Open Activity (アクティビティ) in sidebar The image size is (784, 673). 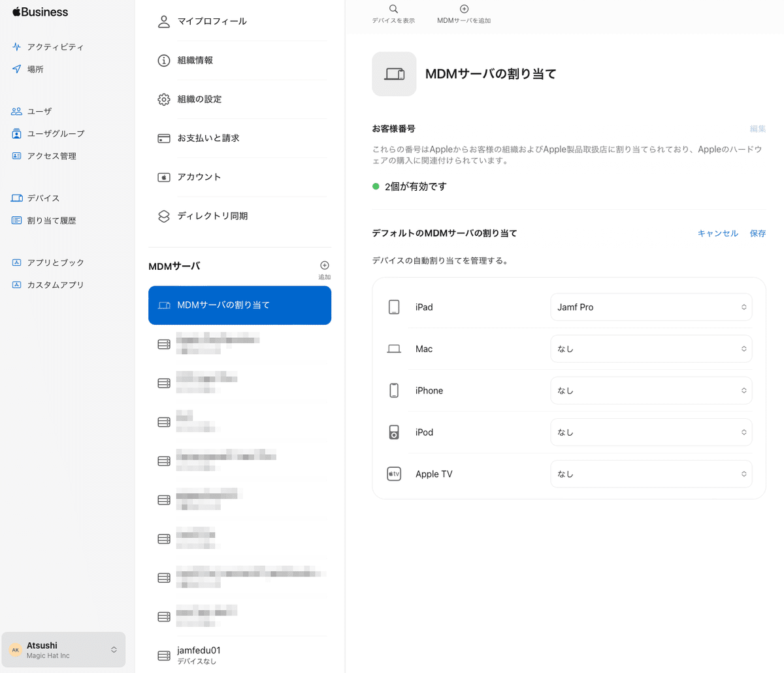(x=48, y=47)
